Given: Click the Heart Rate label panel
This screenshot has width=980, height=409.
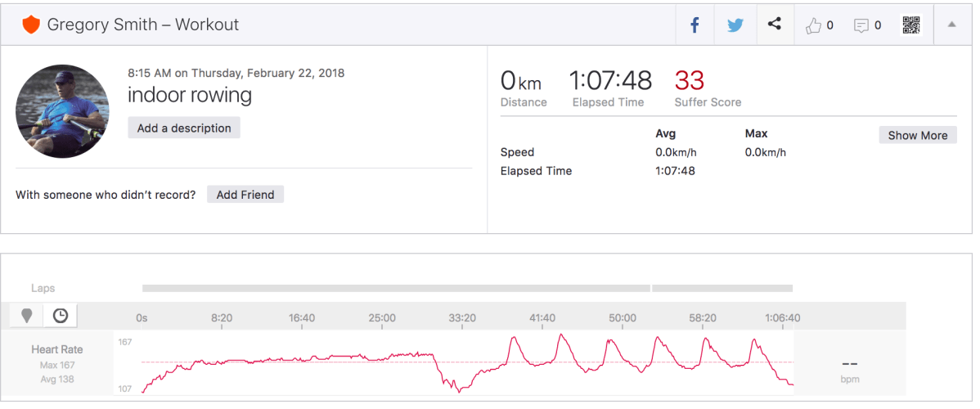Looking at the screenshot, I should 57,363.
